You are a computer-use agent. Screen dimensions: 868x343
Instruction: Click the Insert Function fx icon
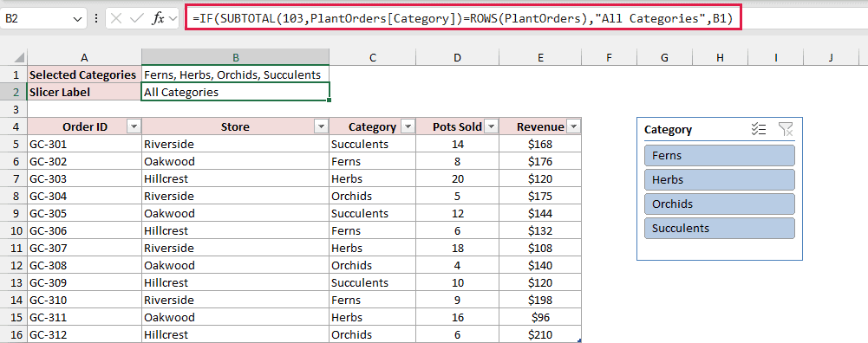click(x=159, y=18)
